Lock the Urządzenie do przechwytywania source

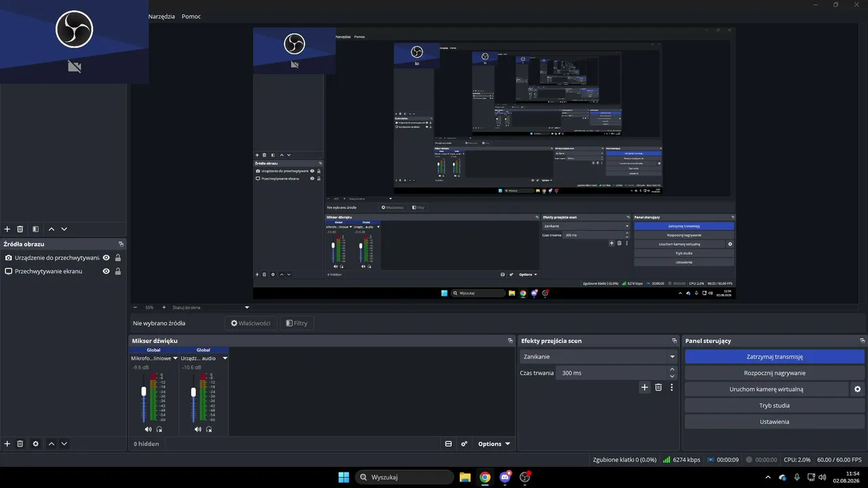point(118,258)
